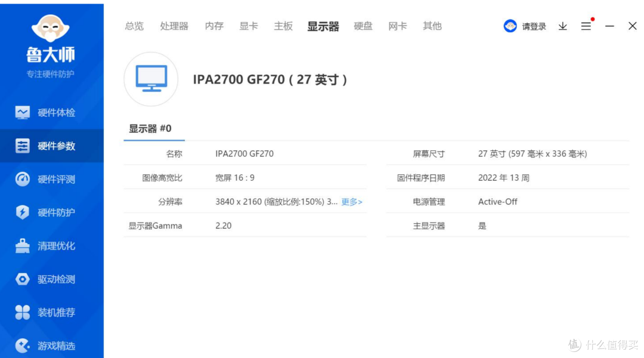Screen dimensions: 644x358
Task: Click the 鲁大师 logo avatar
Action: (51, 29)
